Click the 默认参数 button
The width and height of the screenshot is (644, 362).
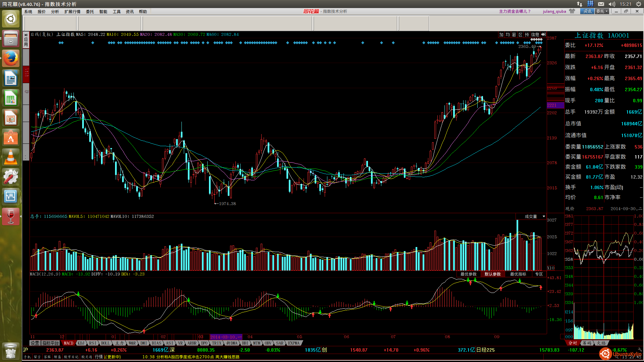492,274
